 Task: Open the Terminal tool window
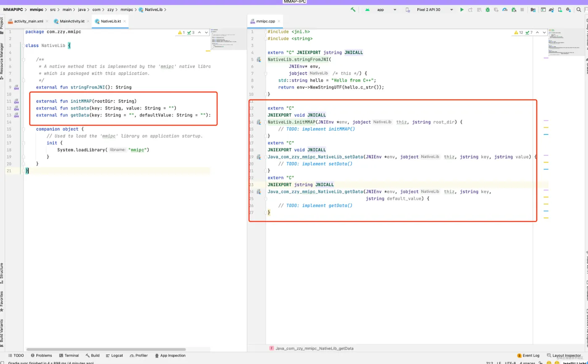click(x=69, y=355)
